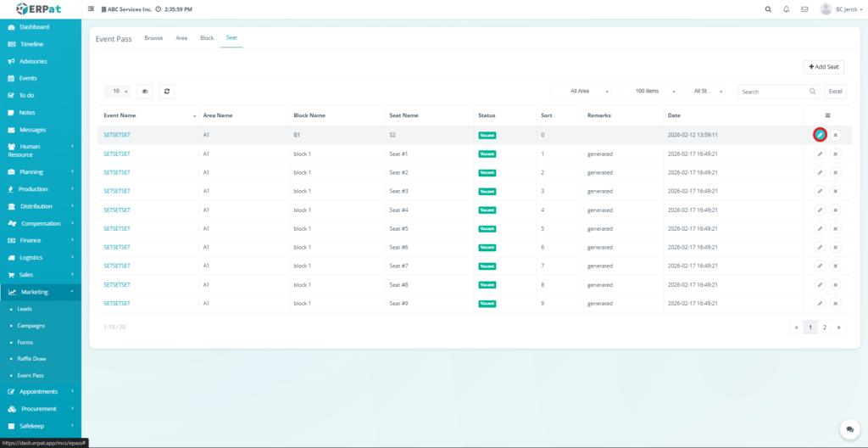Image resolution: width=868 pixels, height=448 pixels.
Task: Open the chat bubble icon at bottom right
Action: pos(847,429)
